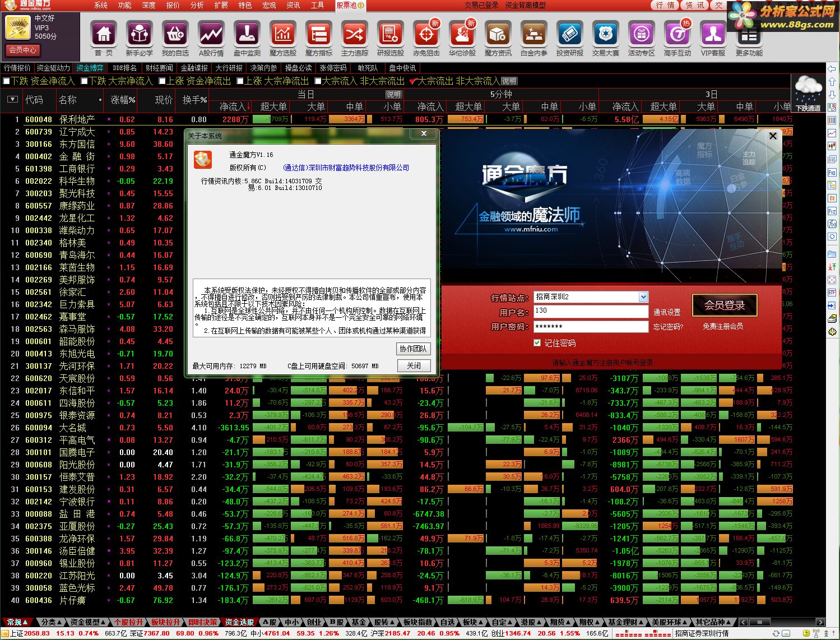Screen dimensions: 840x640
Task: Open the 白金内参 icon
Action: (x=534, y=35)
